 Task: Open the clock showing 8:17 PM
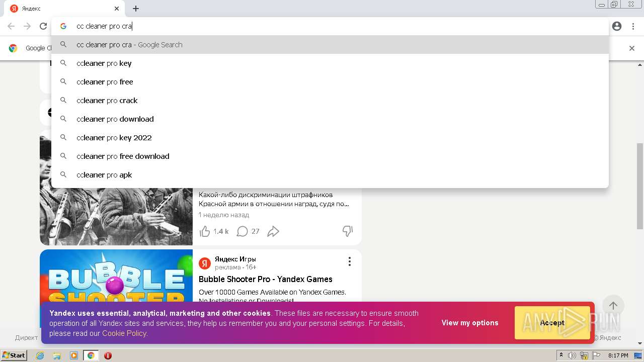(x=618, y=355)
